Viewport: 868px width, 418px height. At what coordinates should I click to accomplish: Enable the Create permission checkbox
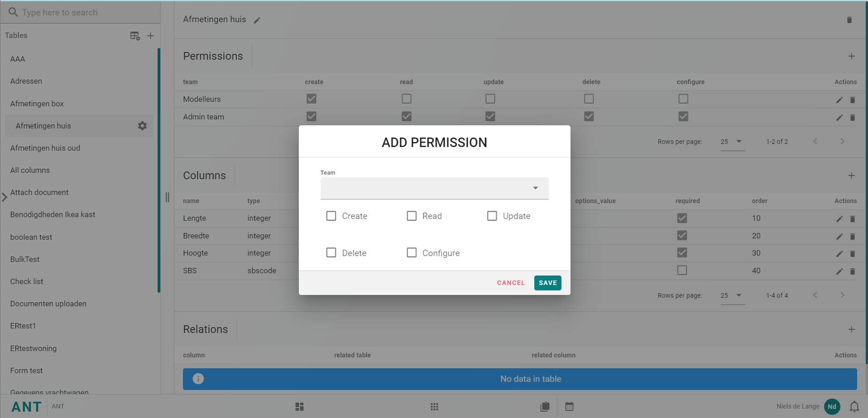(331, 216)
